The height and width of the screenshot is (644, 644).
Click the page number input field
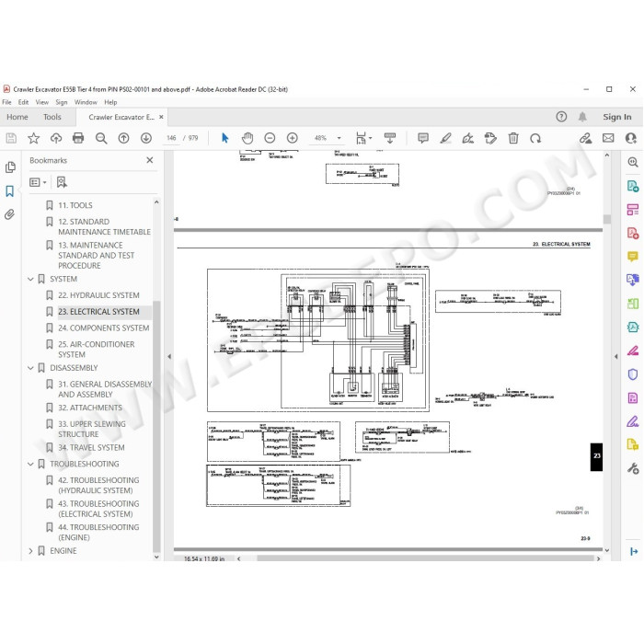(x=171, y=138)
